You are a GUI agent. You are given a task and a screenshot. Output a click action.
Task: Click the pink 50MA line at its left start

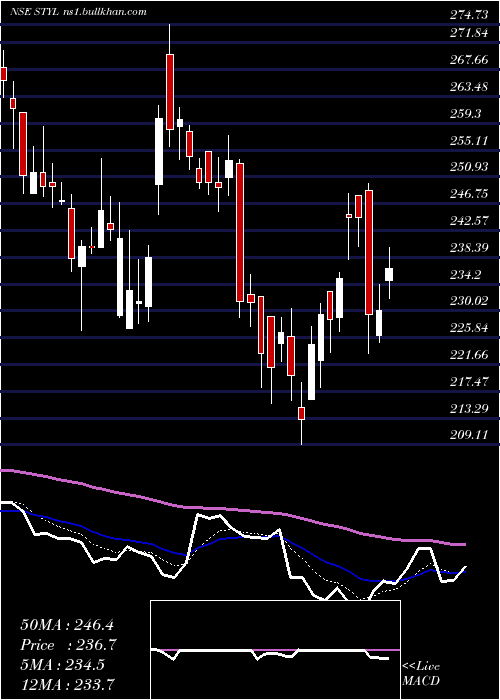(5, 471)
